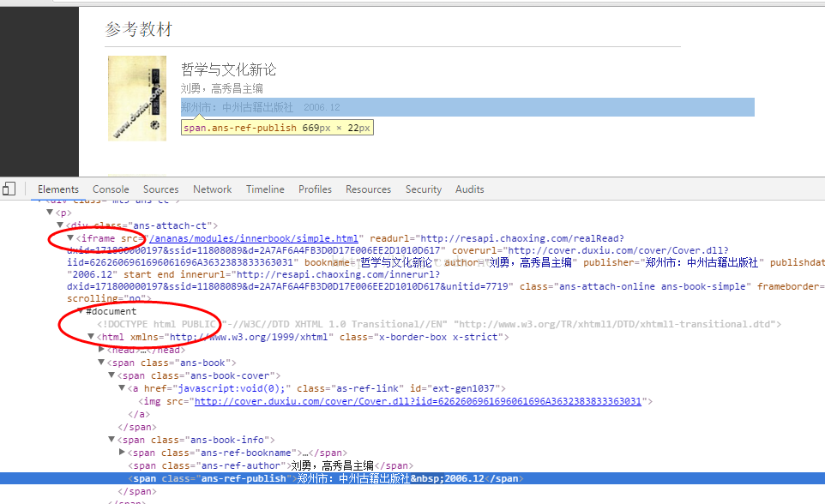Collapse the span ans-book node

click(x=101, y=362)
